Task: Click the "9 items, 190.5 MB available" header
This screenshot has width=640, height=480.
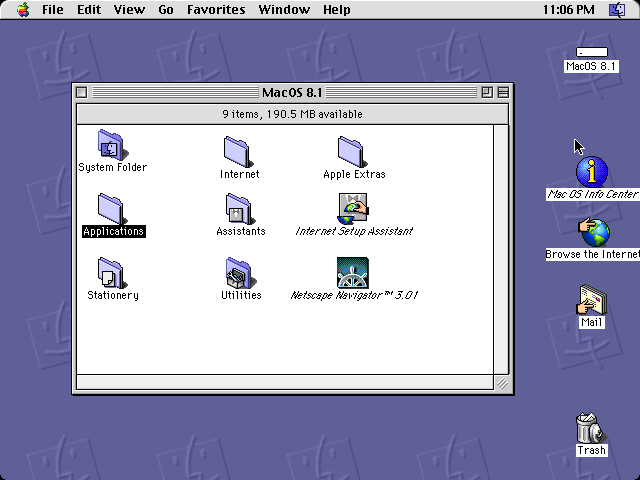Action: (x=292, y=114)
